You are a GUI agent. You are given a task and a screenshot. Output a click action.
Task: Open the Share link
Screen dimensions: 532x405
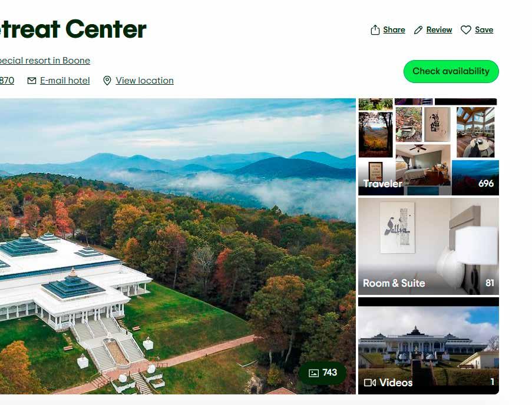tap(394, 30)
